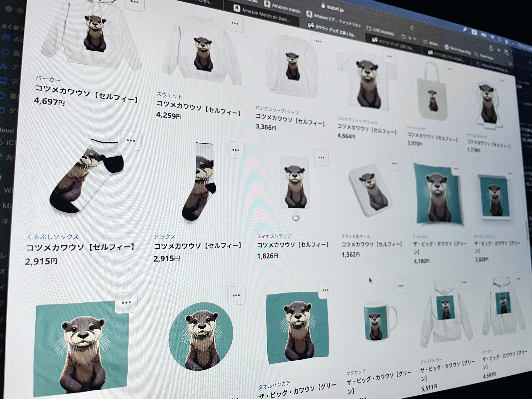The image size is (532, 399).
Task: Click the フラット缶ケース category link
Action: [356, 236]
